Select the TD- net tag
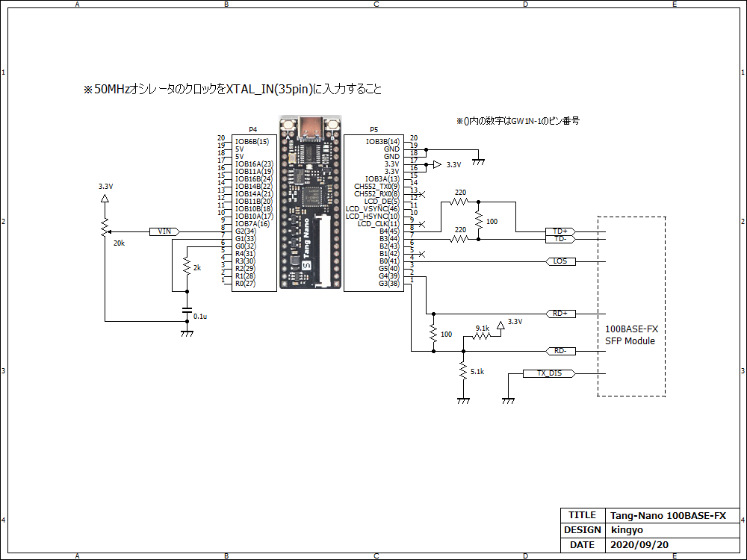This screenshot has height=560, width=747. (x=560, y=239)
